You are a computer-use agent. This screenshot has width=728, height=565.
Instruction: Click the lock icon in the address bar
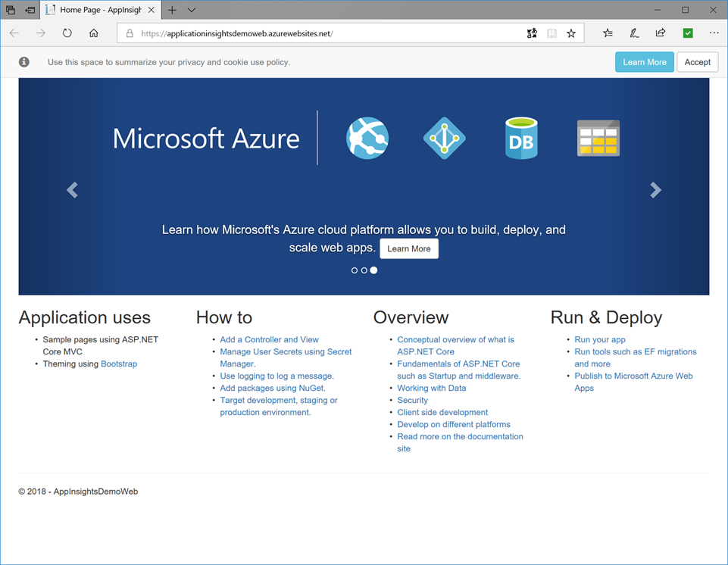[130, 33]
